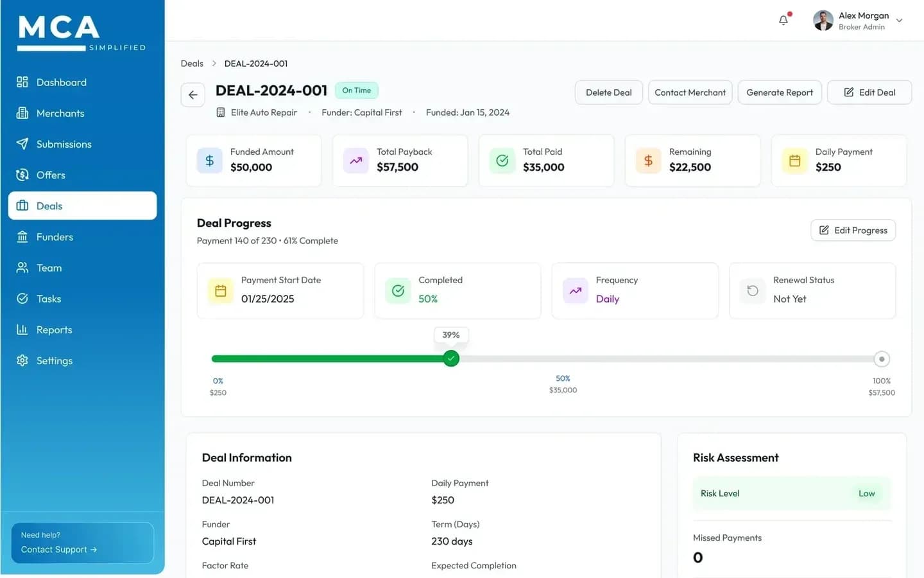Click the Remaining dollar icon

click(x=649, y=161)
